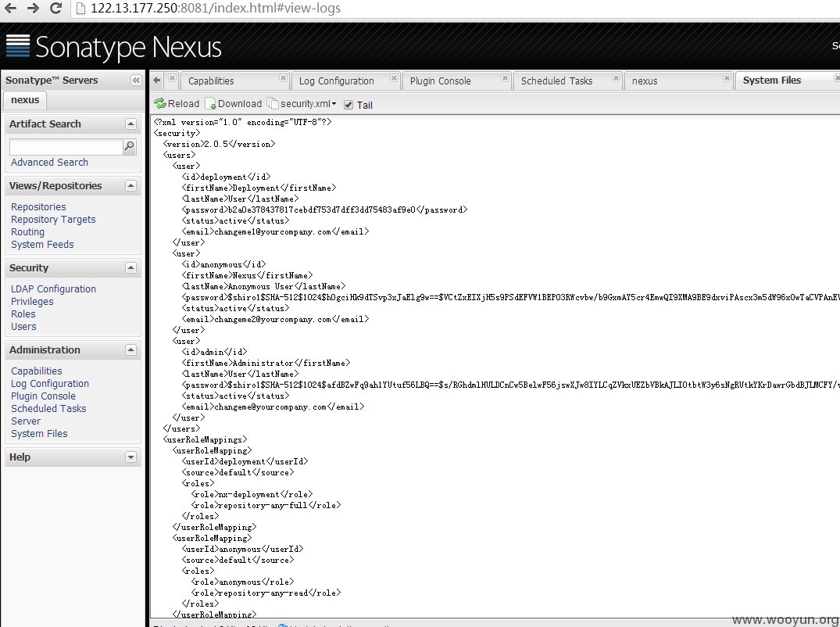Screen dimensions: 840x627
Task: Click the Download toolbar button
Action: point(234,103)
